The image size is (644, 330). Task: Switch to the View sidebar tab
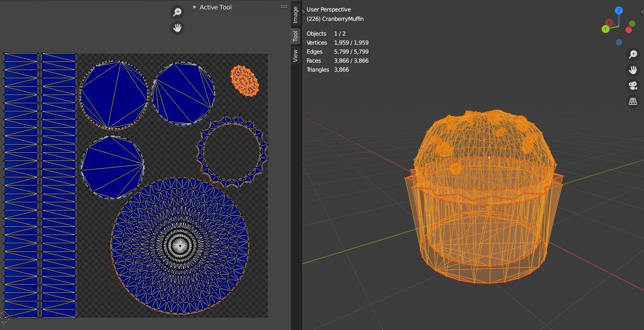coord(295,56)
